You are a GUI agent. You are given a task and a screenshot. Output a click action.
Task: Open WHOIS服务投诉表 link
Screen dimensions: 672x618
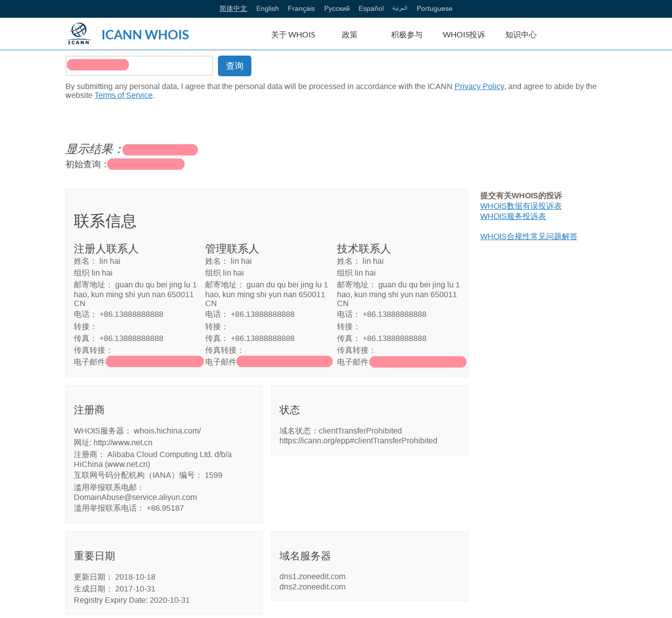pos(513,216)
